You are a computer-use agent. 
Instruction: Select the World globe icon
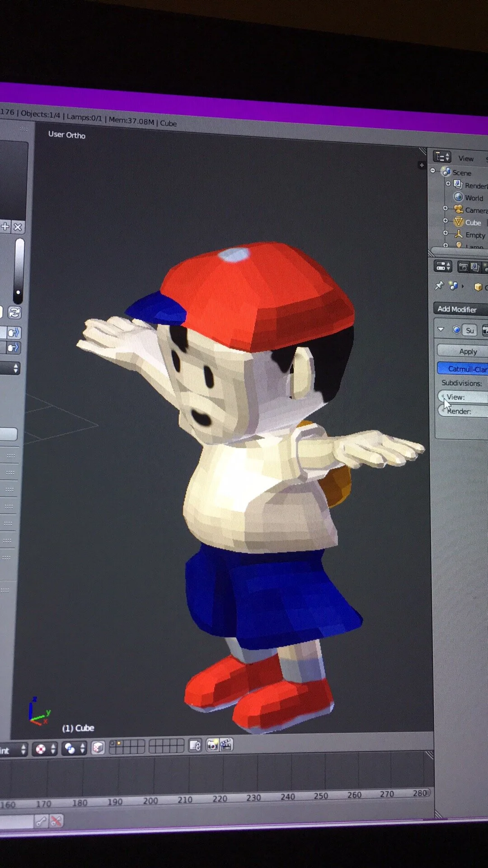click(x=458, y=197)
